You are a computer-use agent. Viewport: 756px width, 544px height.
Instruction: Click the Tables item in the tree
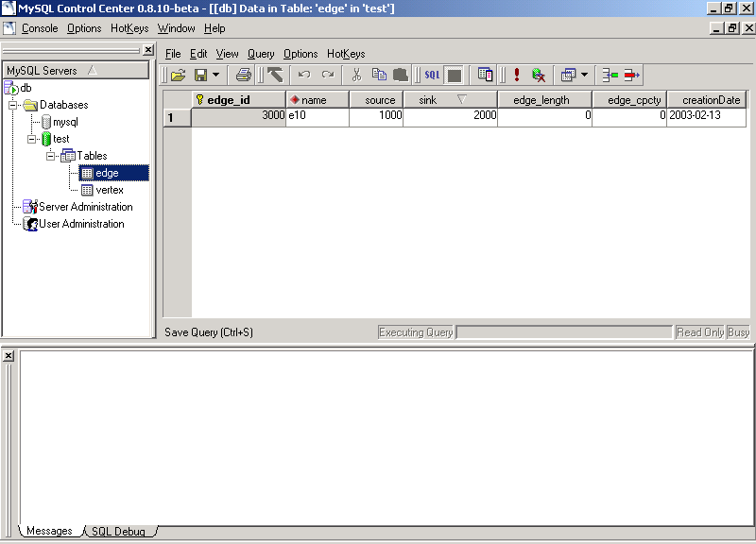point(84,156)
